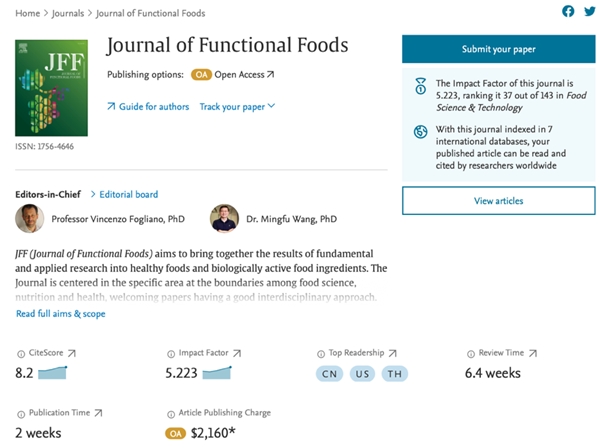Click the Submit your paper button
This screenshot has height=448, width=600.
click(x=499, y=49)
